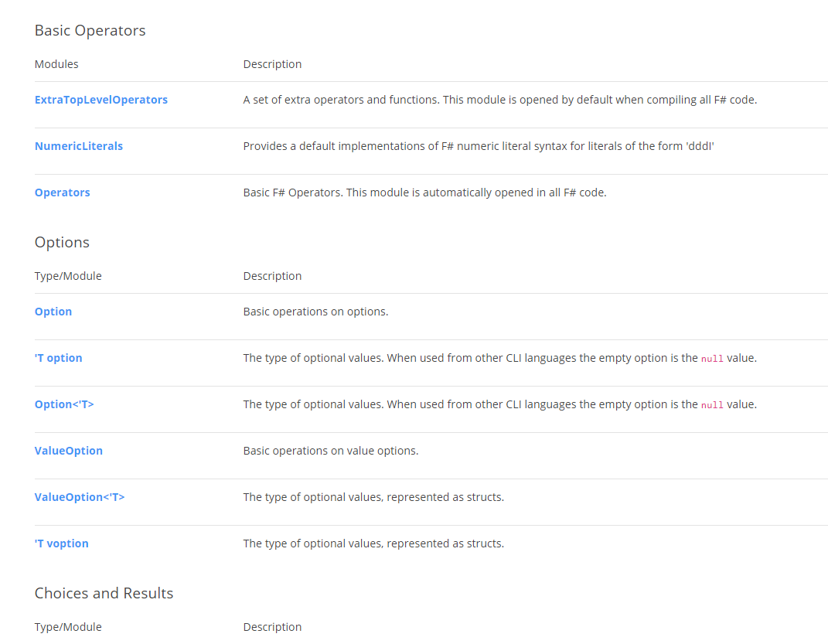
Task: Open the Operators module link
Action: (x=63, y=193)
